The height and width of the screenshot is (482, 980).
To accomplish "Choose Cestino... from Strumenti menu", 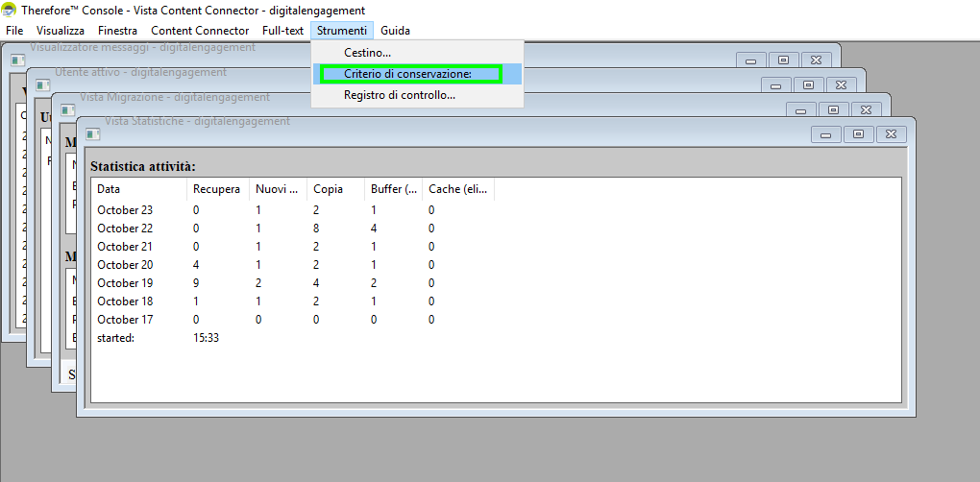I will click(417, 53).
